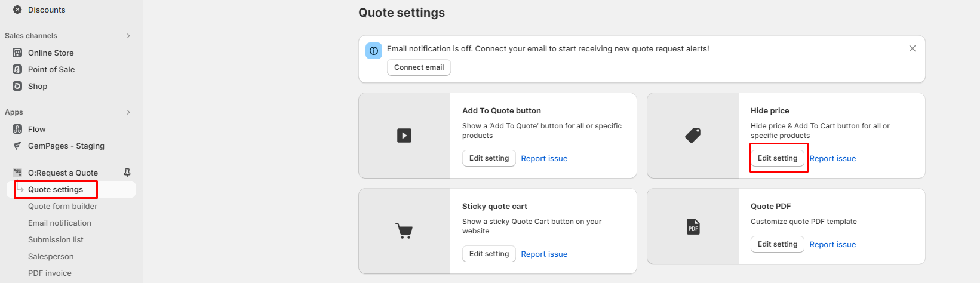Click the Hide price card title

point(770,110)
